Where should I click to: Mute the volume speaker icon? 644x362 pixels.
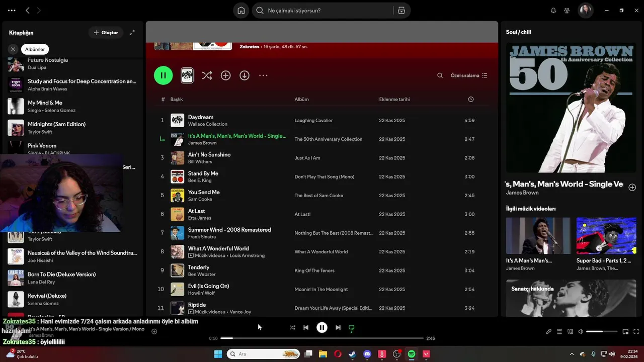[581, 331]
